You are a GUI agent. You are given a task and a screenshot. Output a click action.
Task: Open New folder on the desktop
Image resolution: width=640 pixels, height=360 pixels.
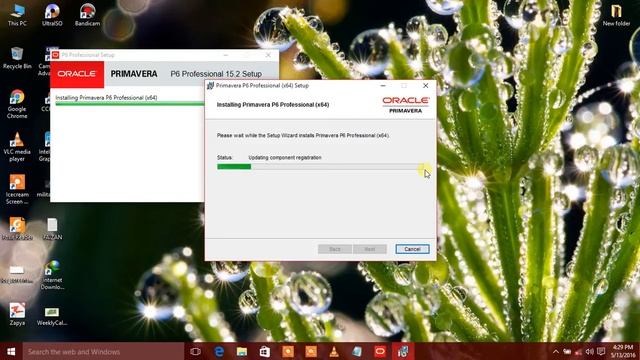click(616, 16)
